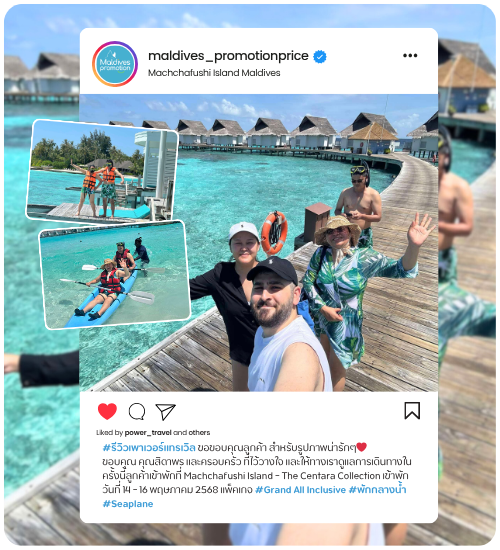Screen dimensions: 500x550
Task: Open the #รีวิวเพาเวอร์แทรเวิล hashtag
Action: coord(149,448)
